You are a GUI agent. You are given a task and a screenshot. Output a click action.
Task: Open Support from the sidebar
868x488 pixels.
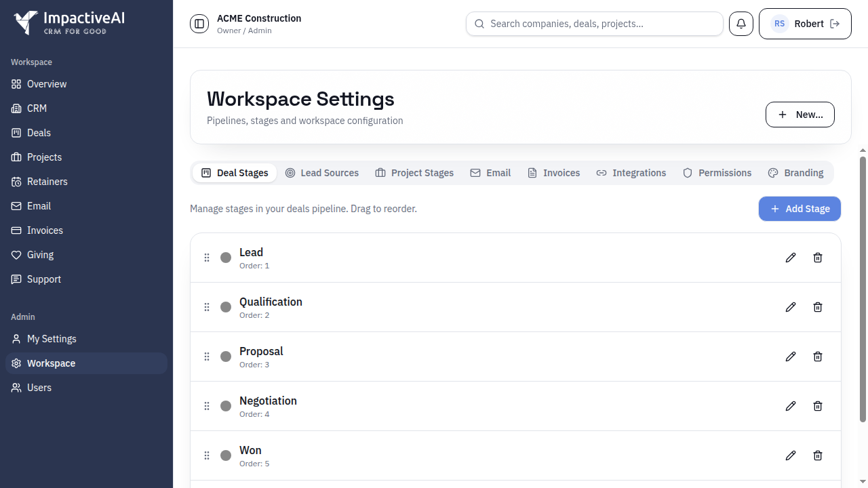click(x=42, y=279)
